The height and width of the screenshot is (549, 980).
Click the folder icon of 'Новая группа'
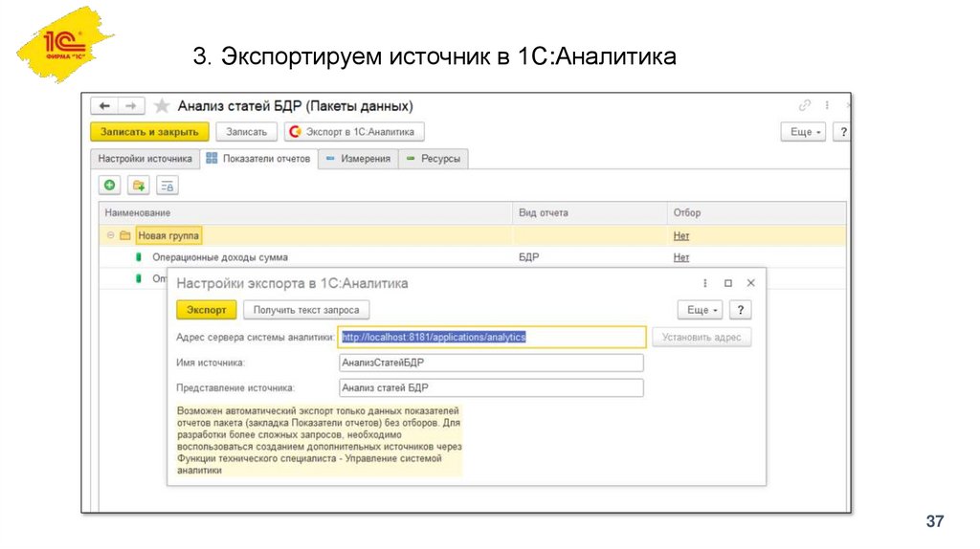pos(125,235)
